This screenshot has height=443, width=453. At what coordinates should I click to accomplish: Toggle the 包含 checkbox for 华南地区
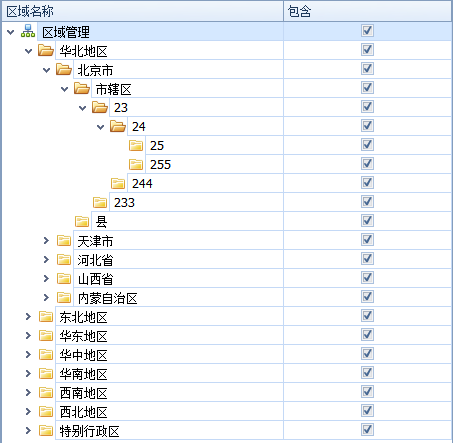pyautogui.click(x=367, y=373)
